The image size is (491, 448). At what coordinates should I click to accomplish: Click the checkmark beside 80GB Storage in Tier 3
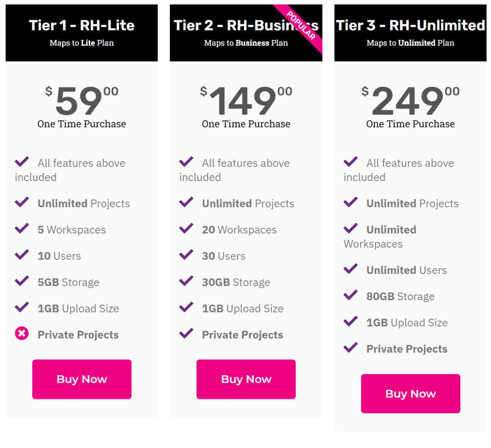pyautogui.click(x=351, y=295)
